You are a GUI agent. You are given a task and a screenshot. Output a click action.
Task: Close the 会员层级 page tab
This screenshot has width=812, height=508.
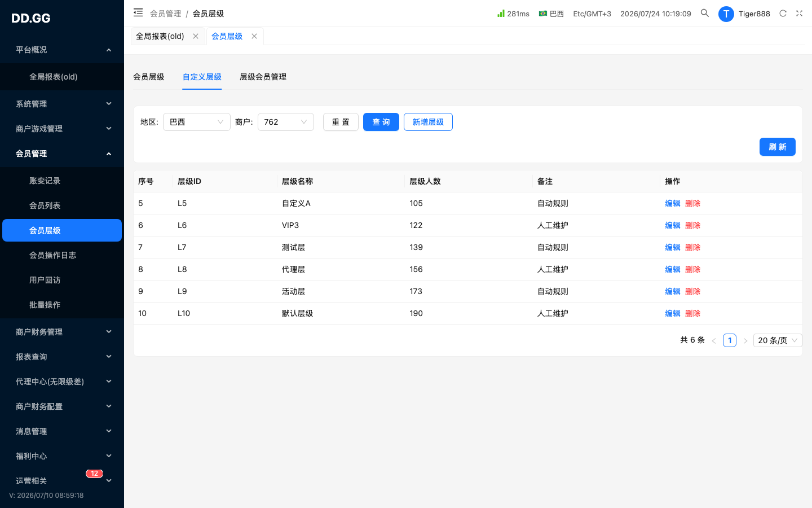(x=254, y=36)
